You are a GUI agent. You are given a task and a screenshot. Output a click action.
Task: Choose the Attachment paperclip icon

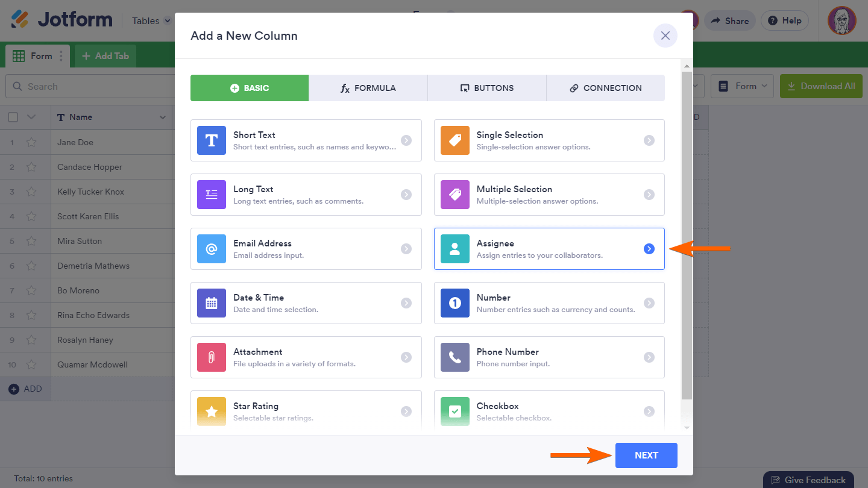click(x=212, y=357)
